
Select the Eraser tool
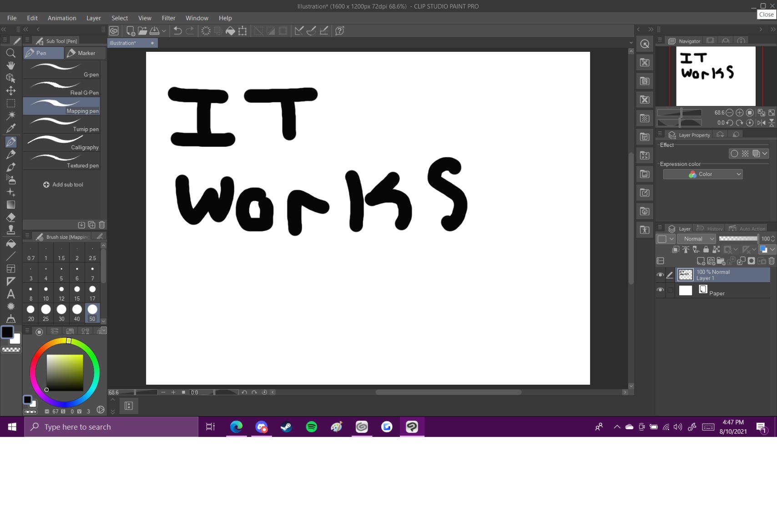11,217
